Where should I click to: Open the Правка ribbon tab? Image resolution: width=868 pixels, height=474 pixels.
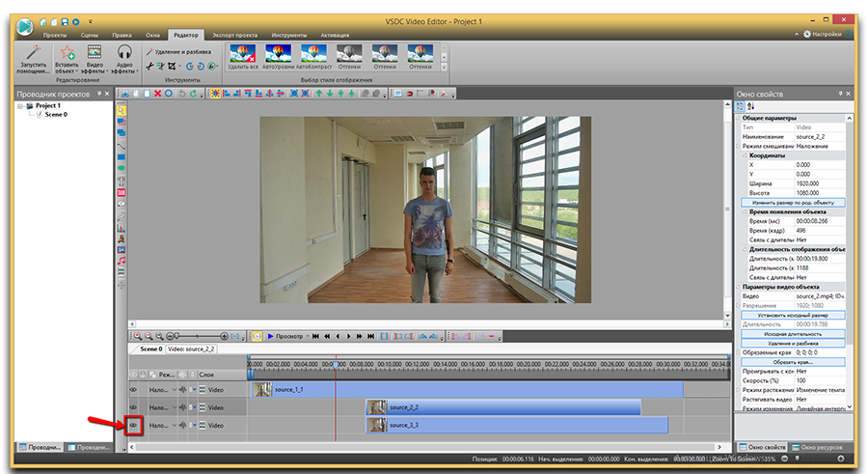[122, 35]
